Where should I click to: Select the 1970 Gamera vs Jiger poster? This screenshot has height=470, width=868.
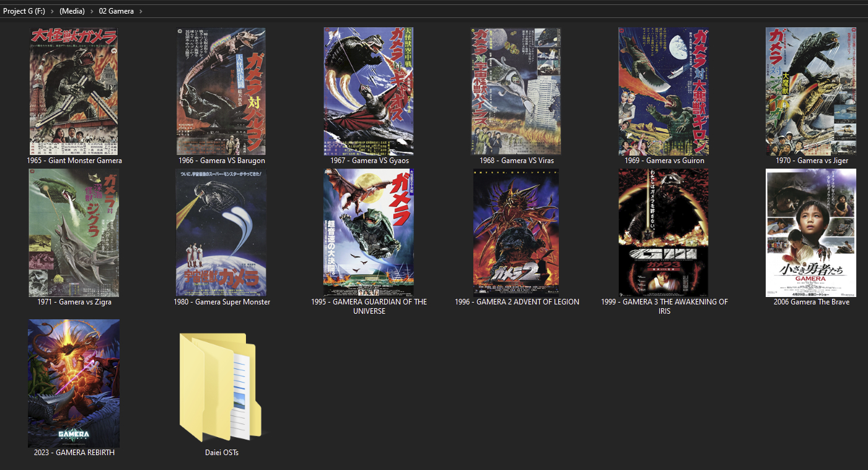811,91
